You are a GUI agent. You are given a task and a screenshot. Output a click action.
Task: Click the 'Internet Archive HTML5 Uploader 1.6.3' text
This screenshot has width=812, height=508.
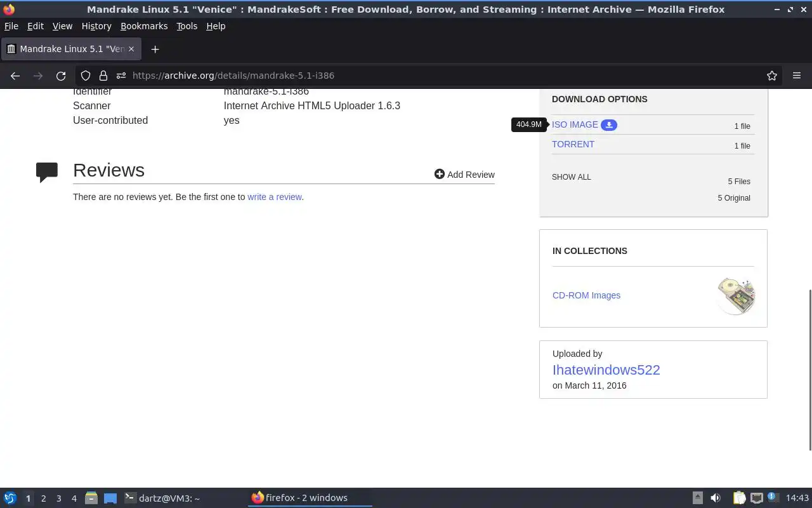(311, 106)
